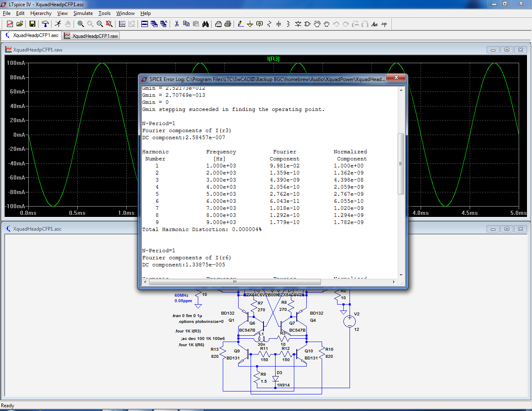The height and width of the screenshot is (411, 532).
Task: Select the Draw Wire pencil tool
Action: pos(241,24)
